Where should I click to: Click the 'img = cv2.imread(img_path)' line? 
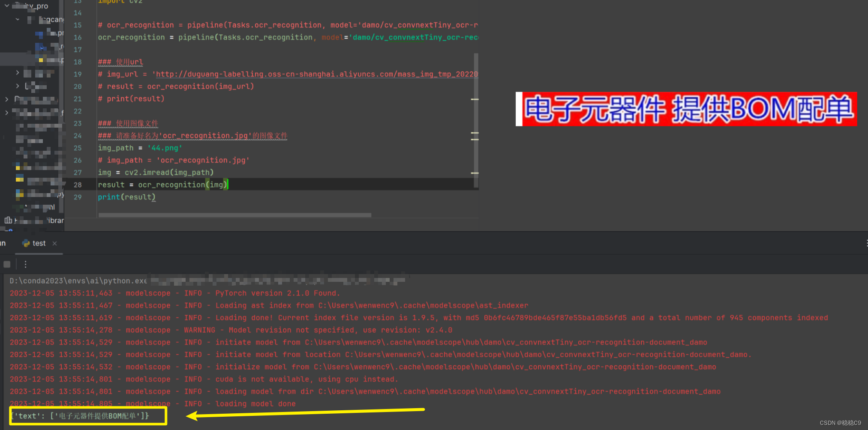[x=156, y=172]
